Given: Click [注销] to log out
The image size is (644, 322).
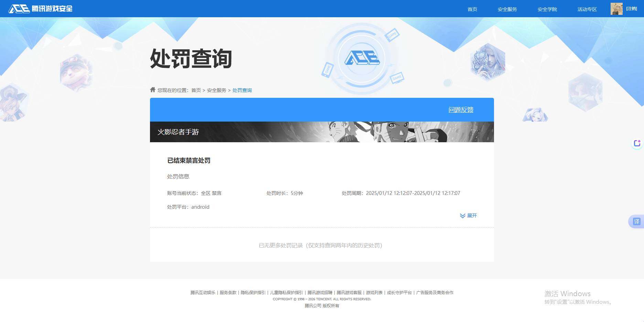Looking at the screenshot, I should click(x=632, y=8).
